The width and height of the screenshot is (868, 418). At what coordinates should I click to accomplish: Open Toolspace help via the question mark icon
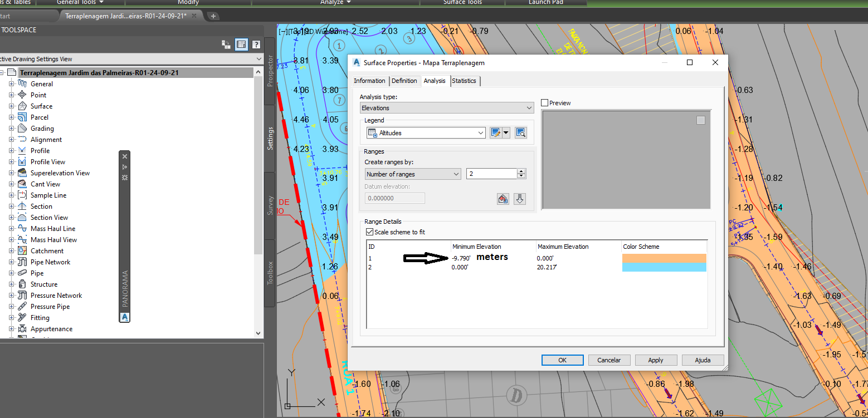(256, 44)
